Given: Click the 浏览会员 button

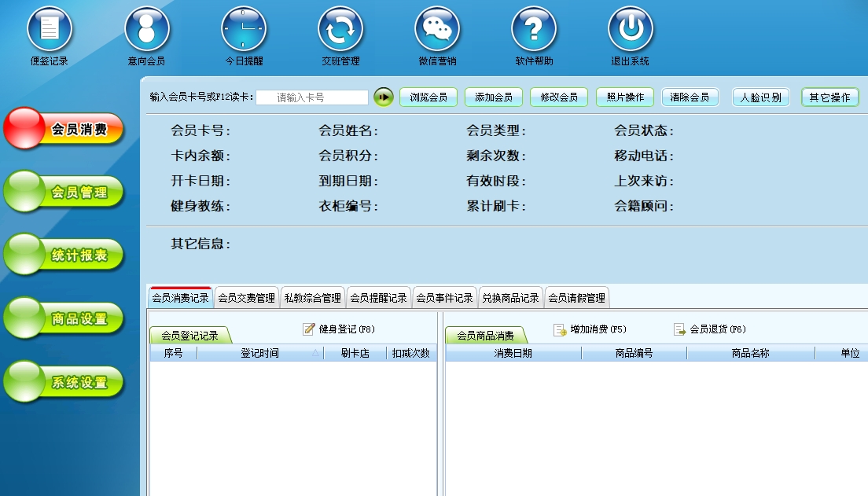Looking at the screenshot, I should tap(428, 97).
